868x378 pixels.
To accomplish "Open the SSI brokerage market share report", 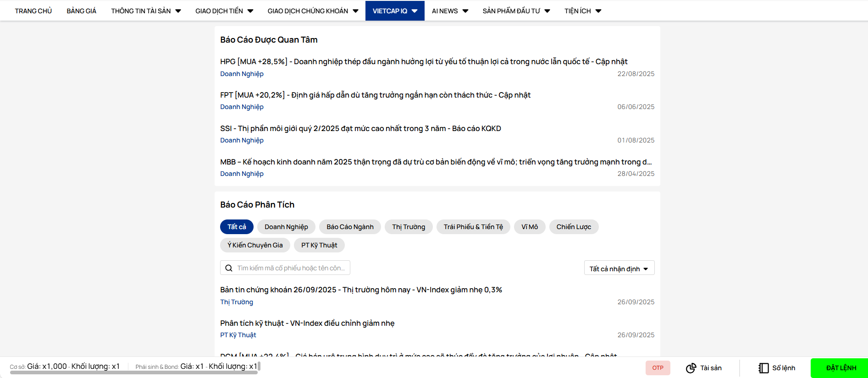I will click(360, 128).
